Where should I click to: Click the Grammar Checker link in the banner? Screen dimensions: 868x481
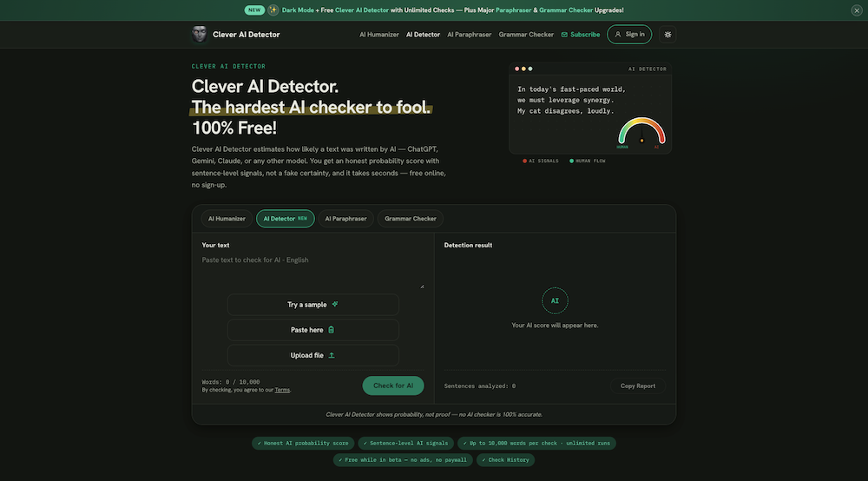click(566, 10)
